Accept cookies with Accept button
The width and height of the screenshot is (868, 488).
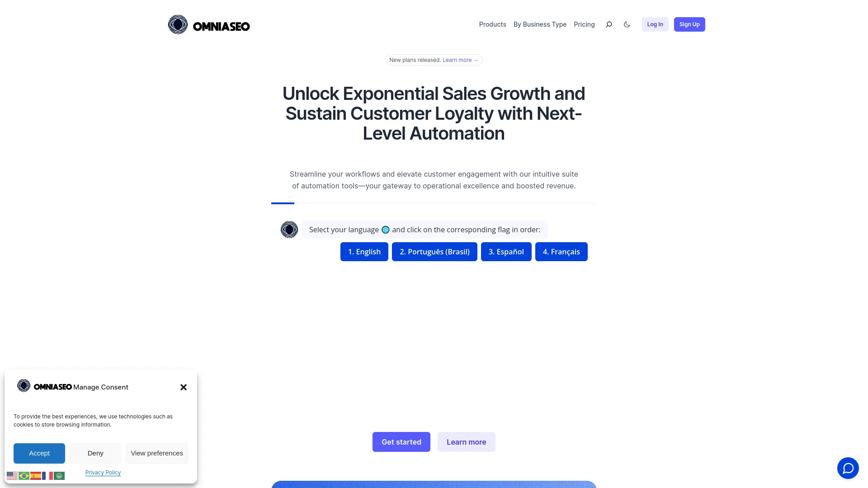click(x=39, y=453)
